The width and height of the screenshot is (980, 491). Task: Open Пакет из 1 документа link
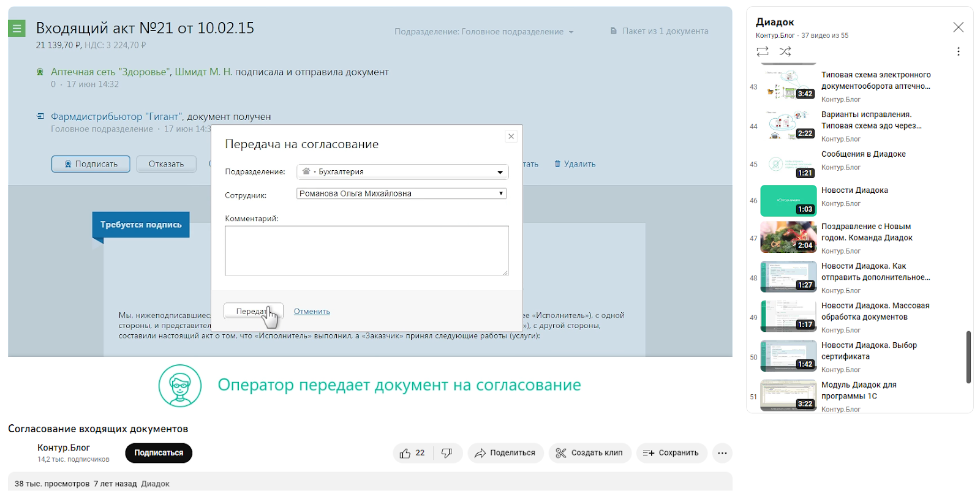[659, 31]
